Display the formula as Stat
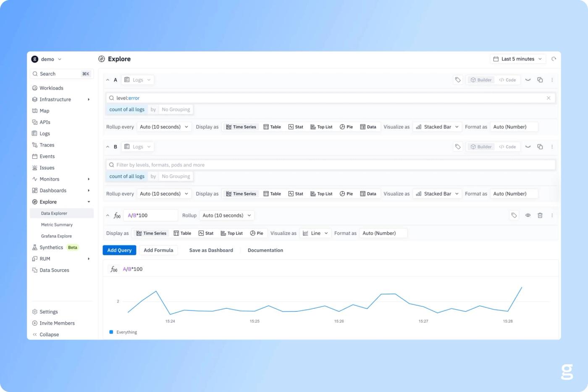 (206, 233)
